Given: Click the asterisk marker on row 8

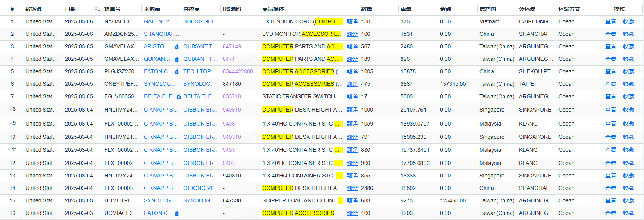Looking at the screenshot, I should 10,110.
